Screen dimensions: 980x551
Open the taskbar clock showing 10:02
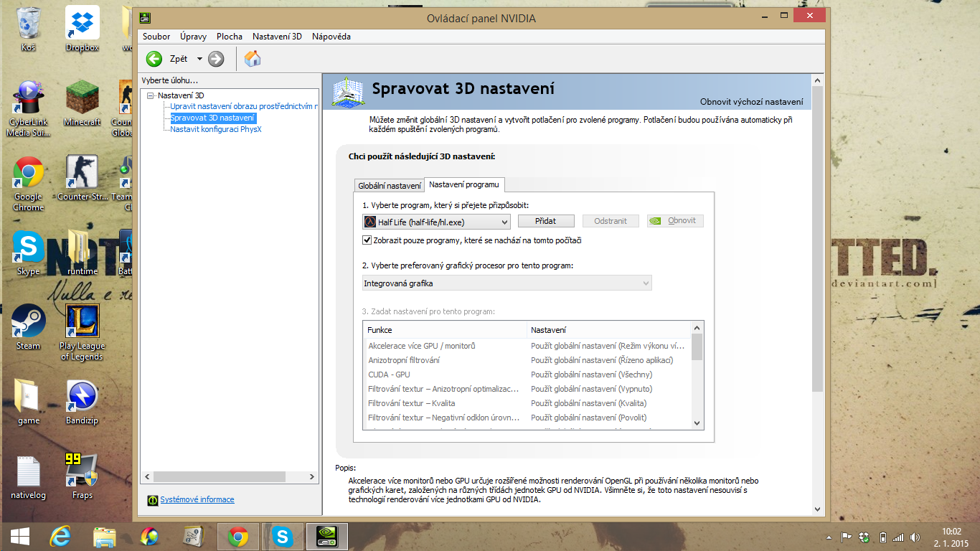(x=951, y=537)
